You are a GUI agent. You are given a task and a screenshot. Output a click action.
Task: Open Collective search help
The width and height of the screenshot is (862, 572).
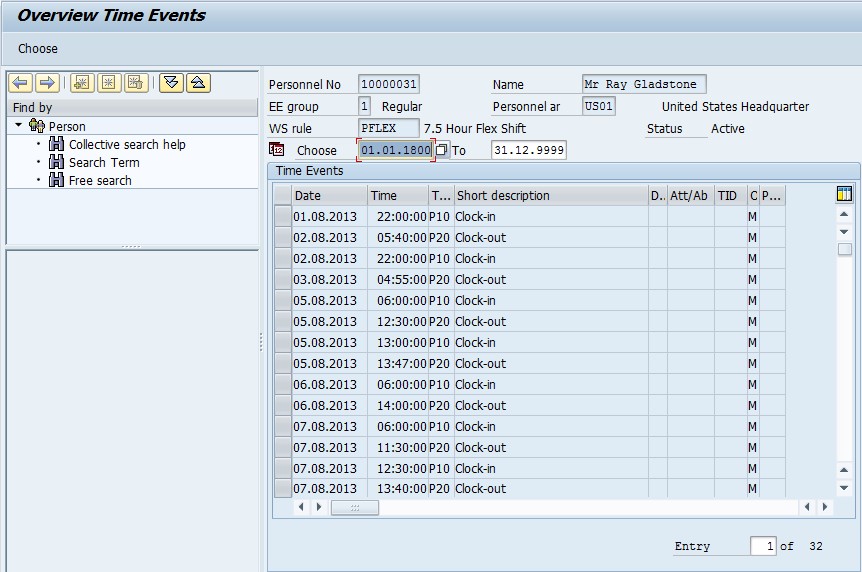pyautogui.click(x=126, y=145)
